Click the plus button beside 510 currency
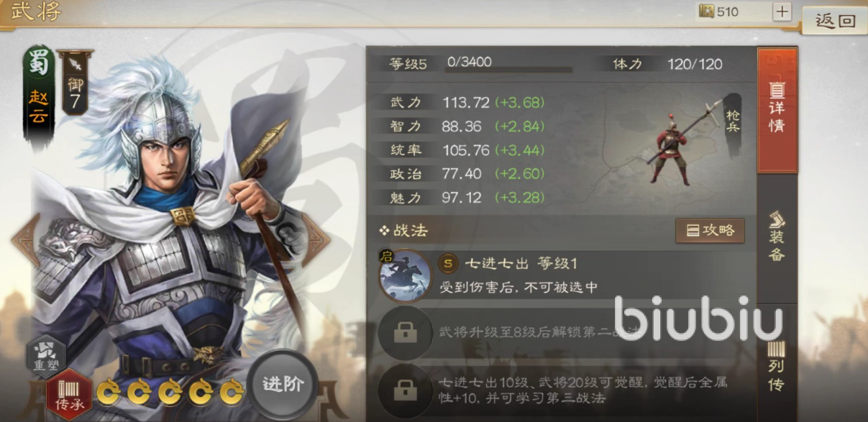Image resolution: width=868 pixels, height=422 pixels. [x=782, y=12]
